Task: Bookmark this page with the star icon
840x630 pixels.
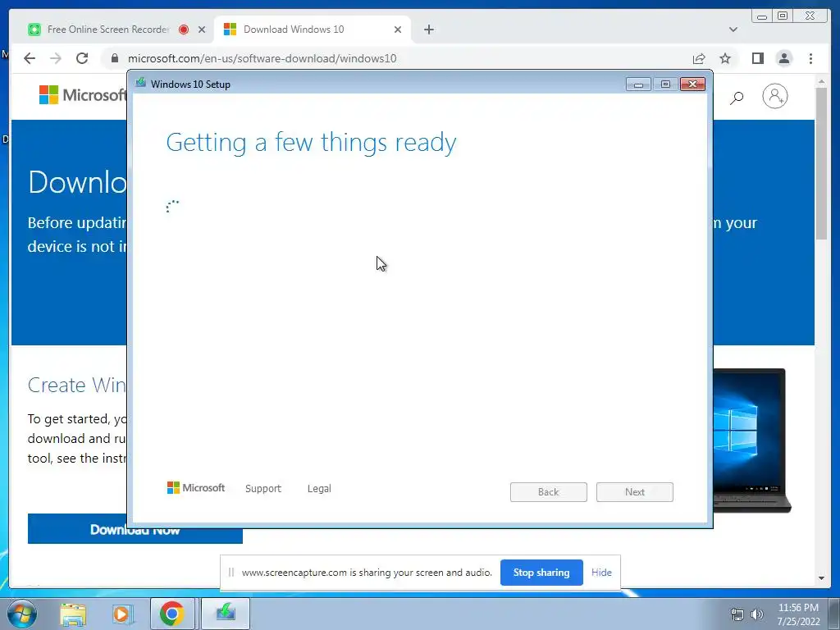Action: click(x=725, y=58)
